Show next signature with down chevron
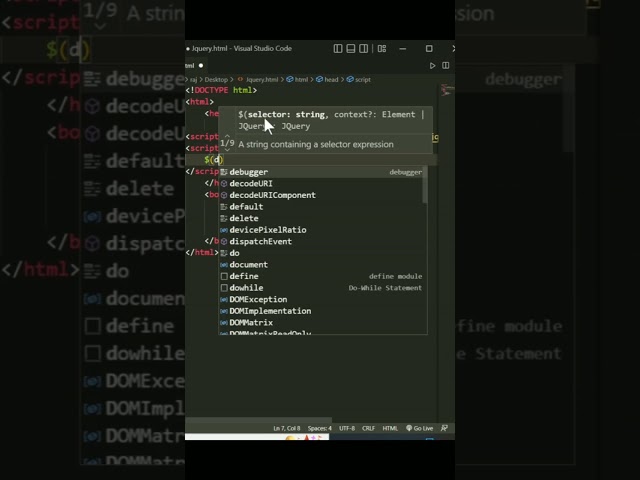 (227, 150)
